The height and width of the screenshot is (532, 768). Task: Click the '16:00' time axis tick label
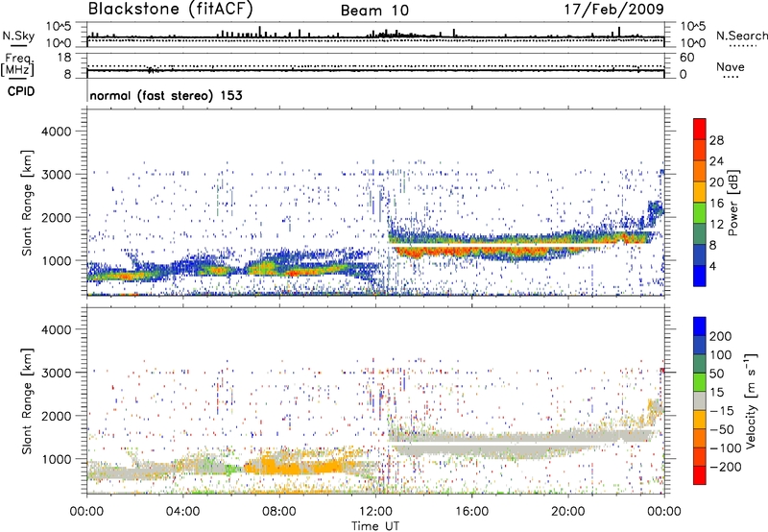[x=471, y=512]
